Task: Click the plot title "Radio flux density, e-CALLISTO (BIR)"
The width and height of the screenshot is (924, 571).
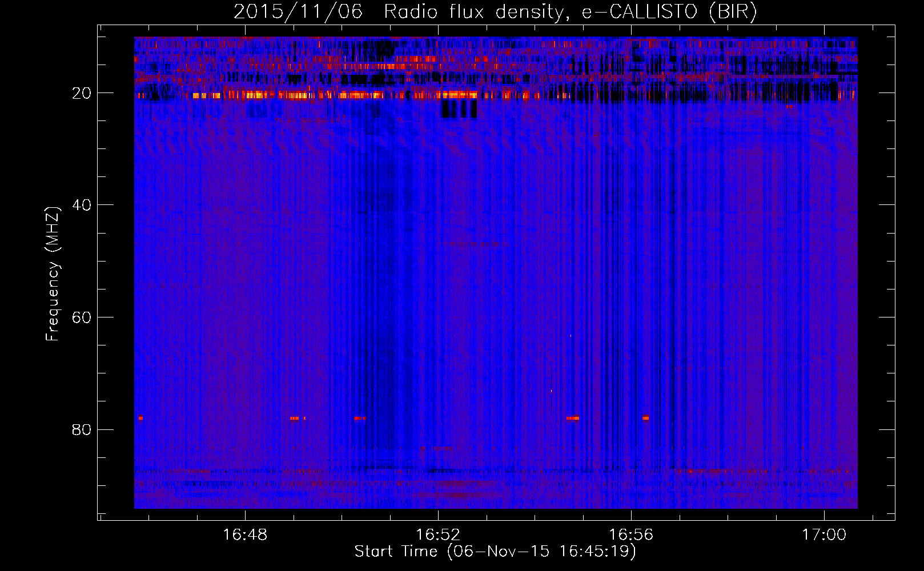Action: click(x=570, y=12)
